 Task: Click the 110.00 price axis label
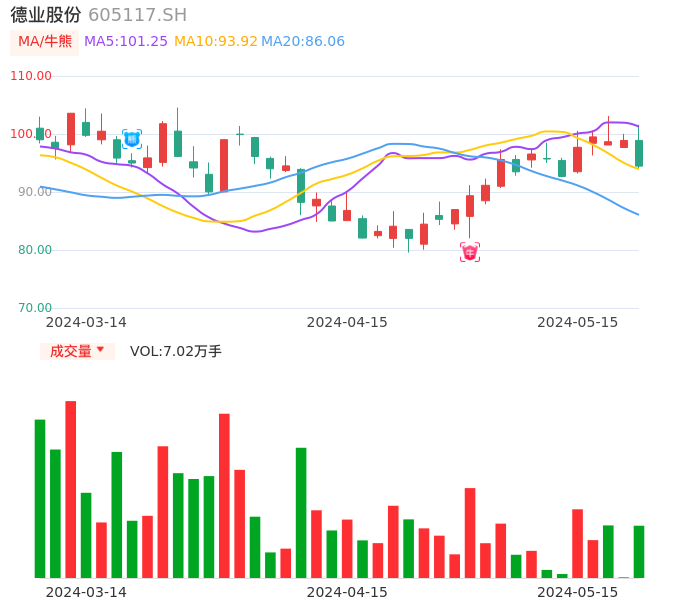point(31,76)
